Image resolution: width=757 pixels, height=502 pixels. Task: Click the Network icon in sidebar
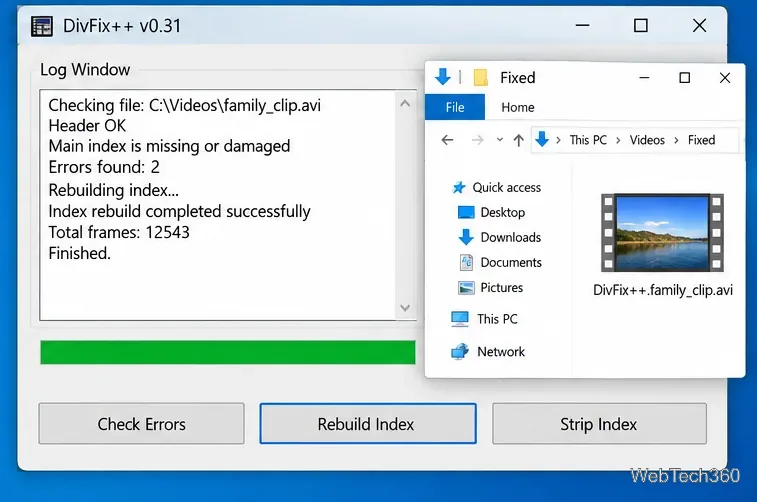pyautogui.click(x=460, y=351)
